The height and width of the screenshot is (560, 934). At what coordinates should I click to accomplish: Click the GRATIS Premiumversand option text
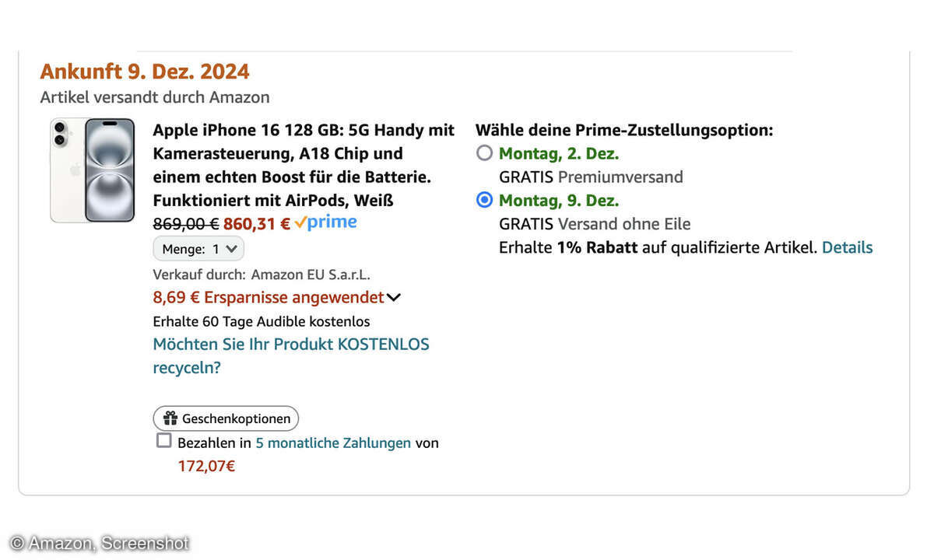tap(591, 177)
